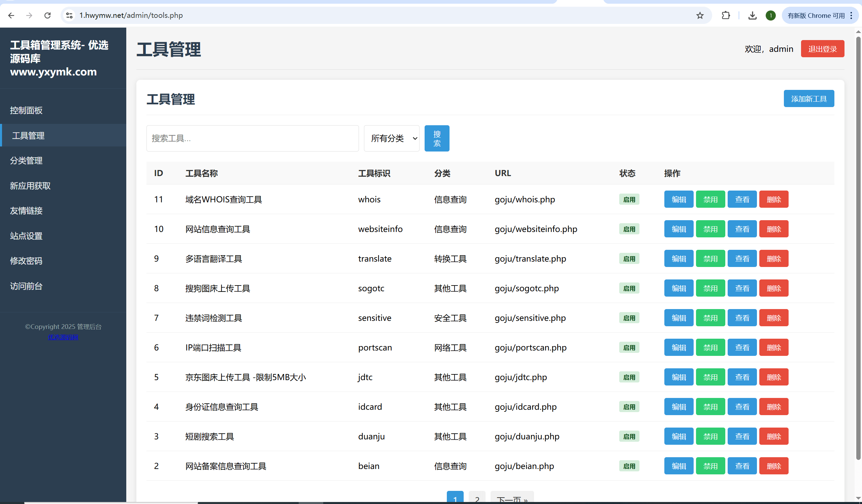Reload the current page
This screenshot has height=504, width=862.
click(x=47, y=15)
